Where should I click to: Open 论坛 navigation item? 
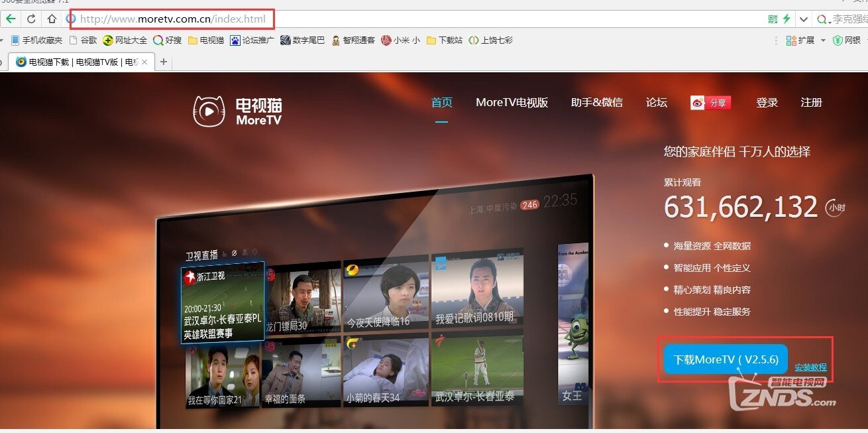coord(657,103)
